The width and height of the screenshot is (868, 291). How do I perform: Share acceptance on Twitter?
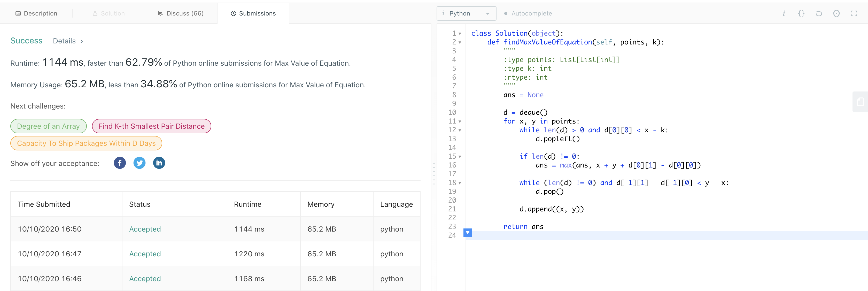pos(139,163)
